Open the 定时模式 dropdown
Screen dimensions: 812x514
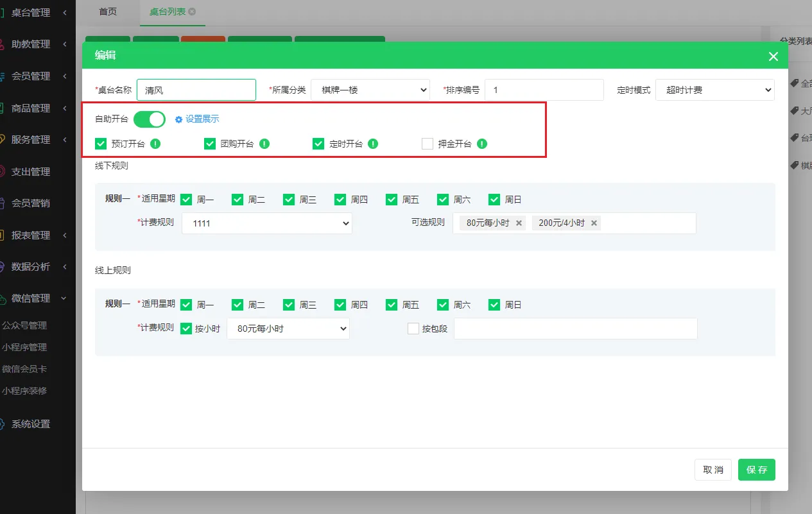714,90
